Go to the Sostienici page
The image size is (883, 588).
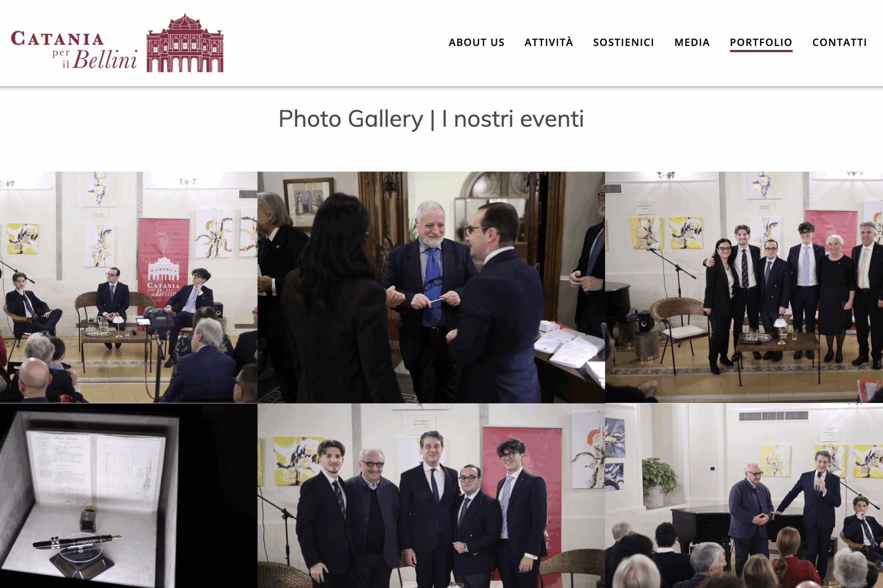(x=624, y=42)
